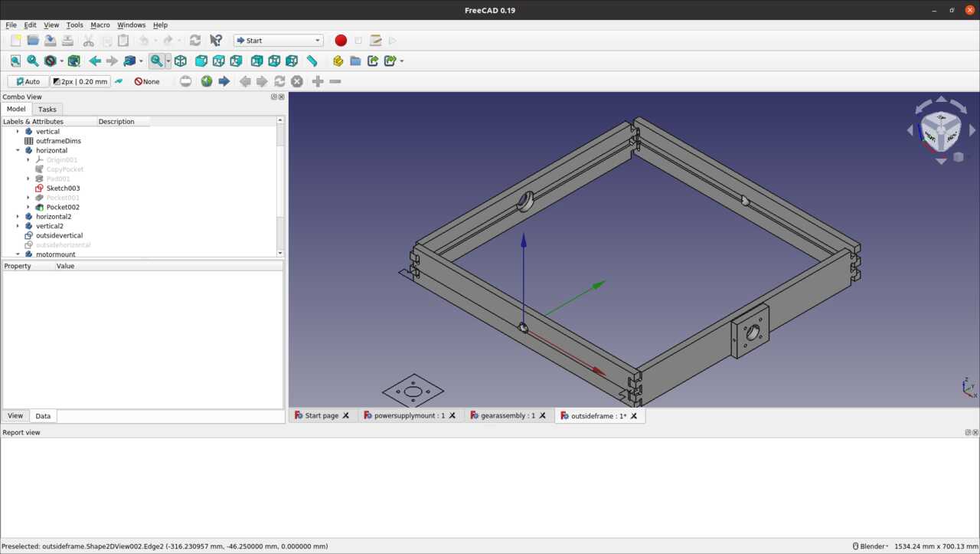Switch to the powersupplymount : 1 document tab
The image size is (980, 554).
[409, 416]
